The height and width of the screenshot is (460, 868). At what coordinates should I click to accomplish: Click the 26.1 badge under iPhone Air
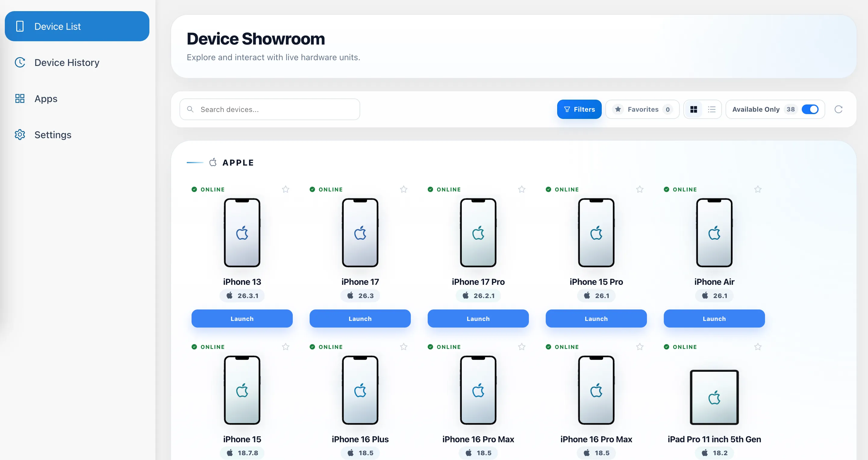tap(714, 296)
